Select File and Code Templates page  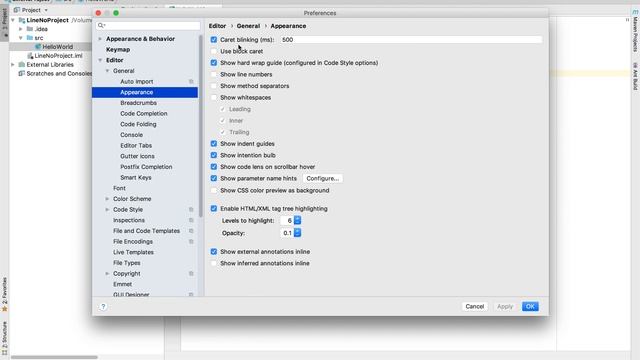(147, 231)
